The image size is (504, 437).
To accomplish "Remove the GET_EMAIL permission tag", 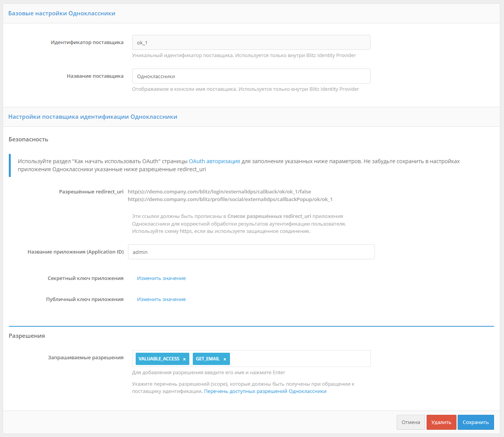I will [225, 359].
